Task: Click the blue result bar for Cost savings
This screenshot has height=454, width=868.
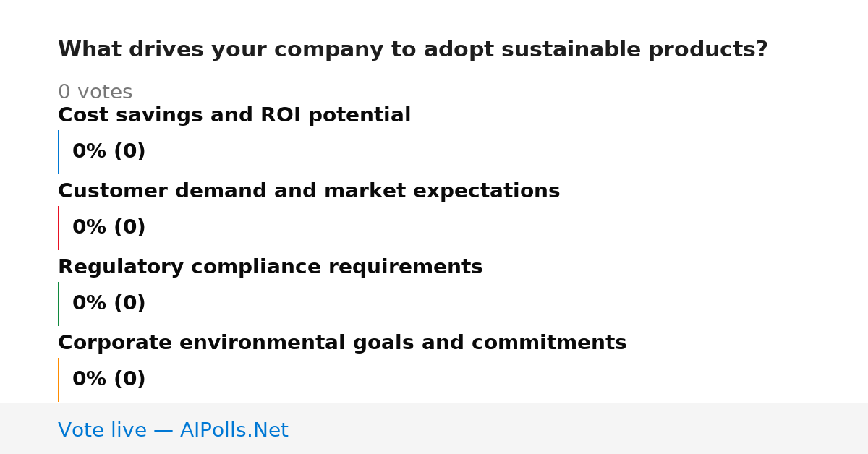Action: (x=58, y=152)
